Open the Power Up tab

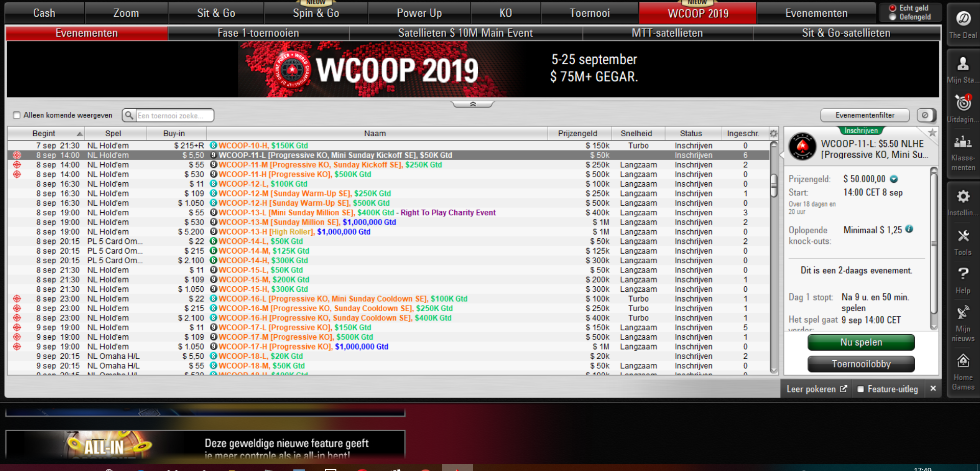coord(419,13)
